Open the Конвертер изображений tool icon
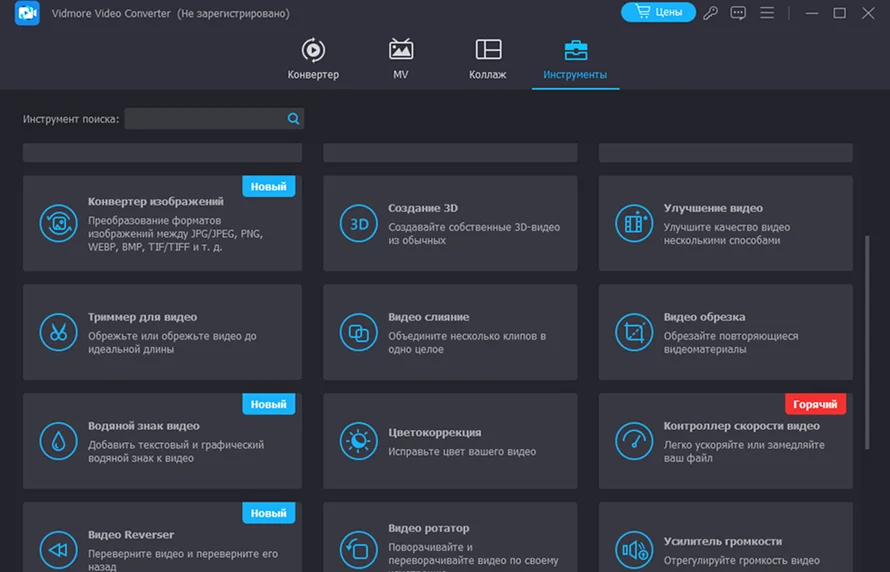This screenshot has height=572, width=890. (x=58, y=224)
